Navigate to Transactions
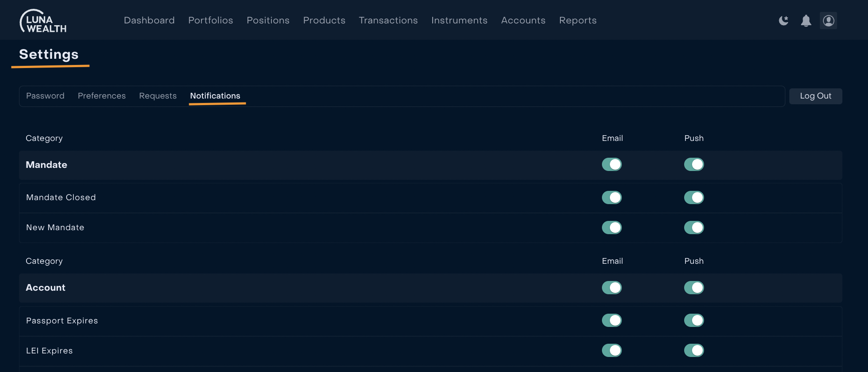Viewport: 868px width, 372px height. click(x=388, y=20)
